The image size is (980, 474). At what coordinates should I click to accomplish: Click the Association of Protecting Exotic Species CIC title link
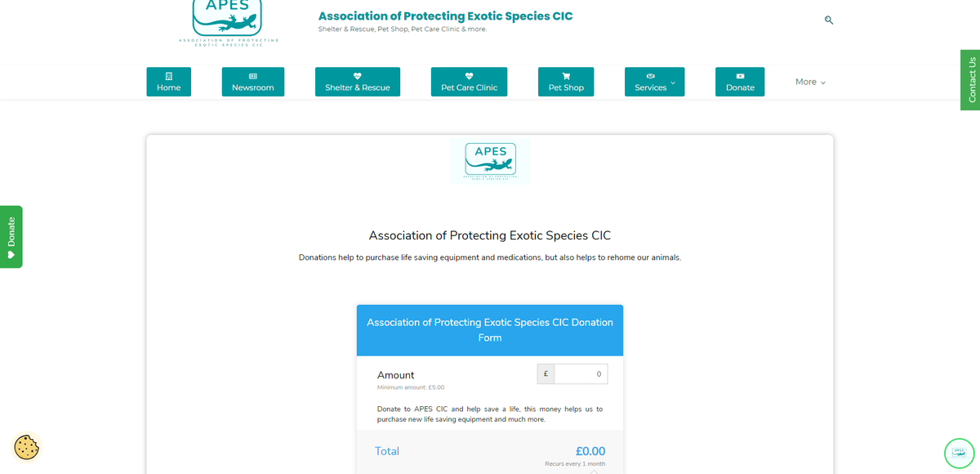pos(445,16)
